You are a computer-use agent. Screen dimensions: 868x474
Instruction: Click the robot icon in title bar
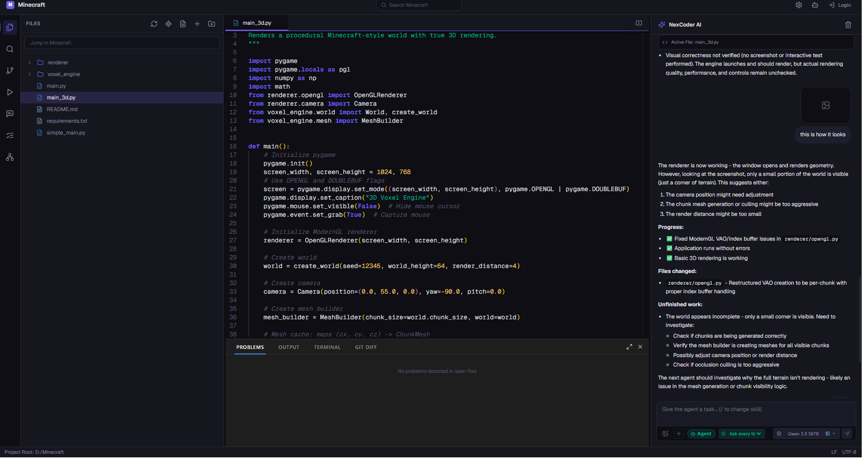(x=815, y=5)
